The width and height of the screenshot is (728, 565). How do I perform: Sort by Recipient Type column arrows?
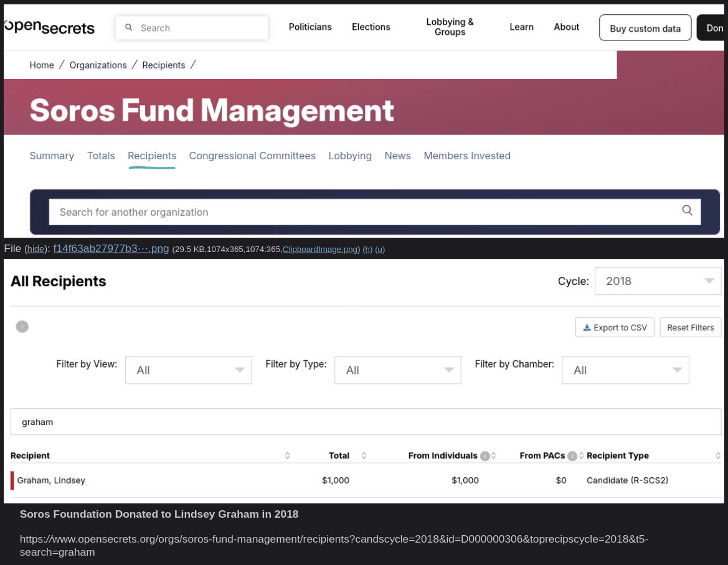718,455
